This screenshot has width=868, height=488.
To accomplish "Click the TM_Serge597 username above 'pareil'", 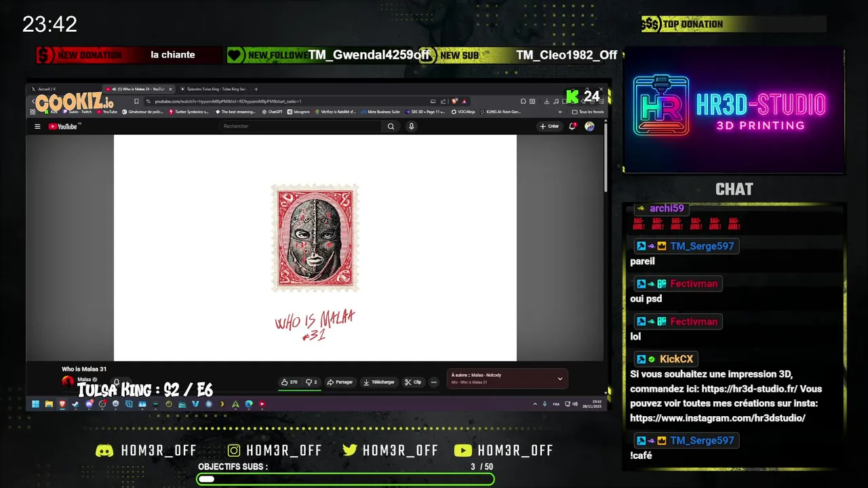I will [702, 246].
